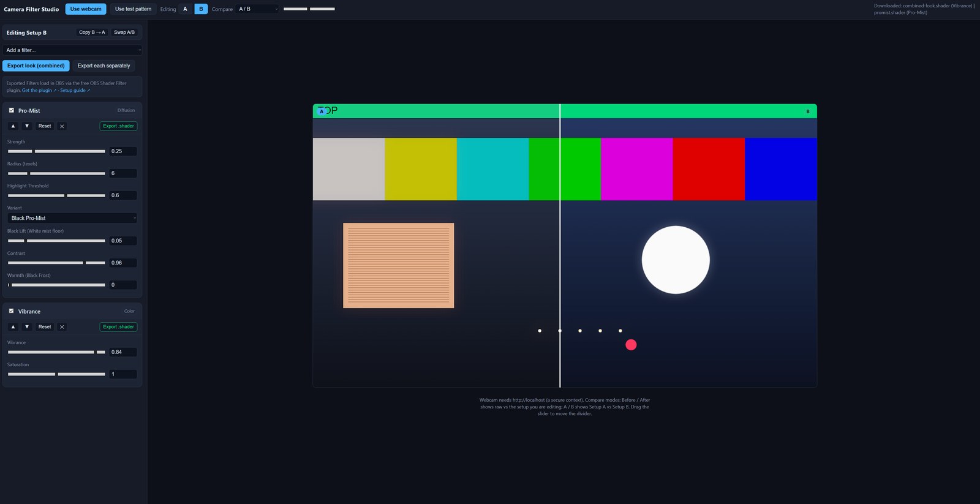
Task: Click Use webcam button
Action: [x=86, y=9]
